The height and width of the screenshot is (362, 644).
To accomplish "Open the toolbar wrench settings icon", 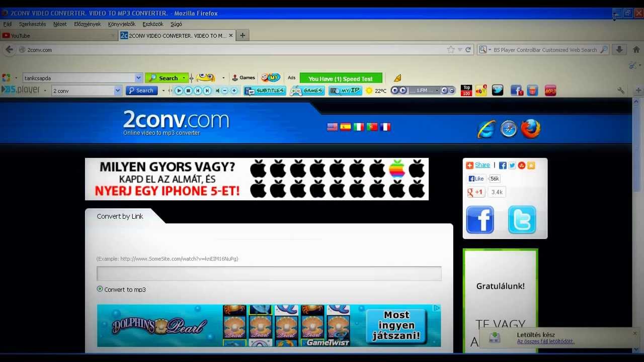I will [621, 90].
